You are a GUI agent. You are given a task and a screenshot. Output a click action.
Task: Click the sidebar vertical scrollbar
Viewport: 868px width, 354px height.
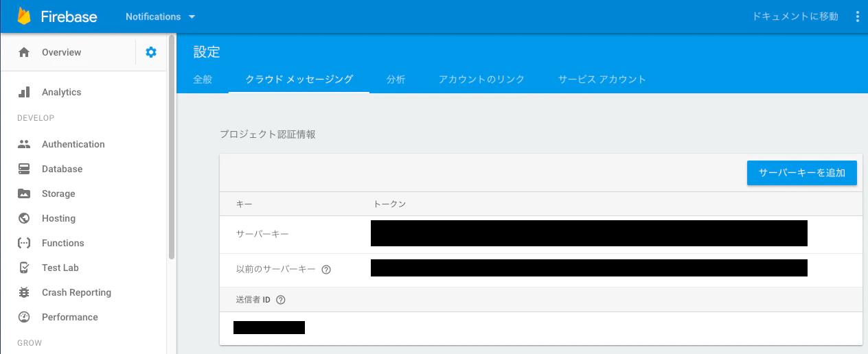pyautogui.click(x=171, y=147)
